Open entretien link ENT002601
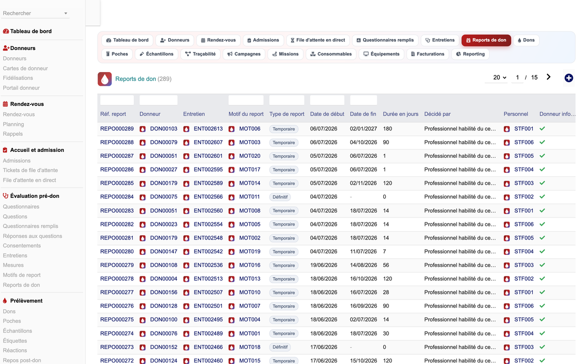 tap(208, 156)
